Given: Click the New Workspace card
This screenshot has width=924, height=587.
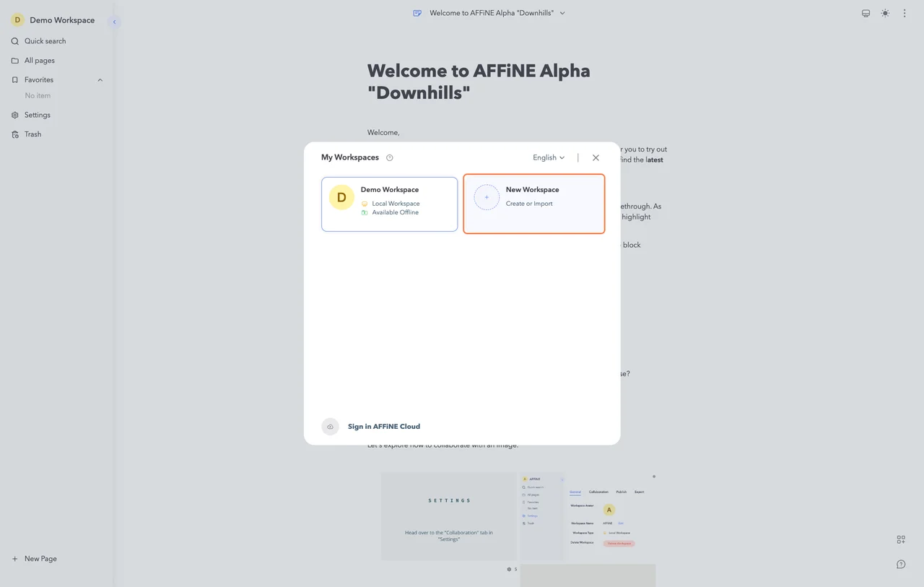Looking at the screenshot, I should pos(534,204).
